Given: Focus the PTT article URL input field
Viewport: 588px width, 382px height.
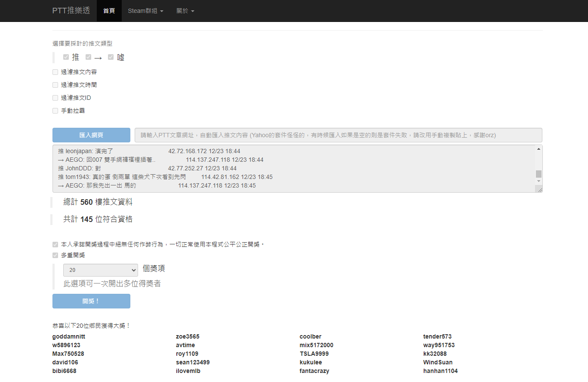Looking at the screenshot, I should click(339, 135).
